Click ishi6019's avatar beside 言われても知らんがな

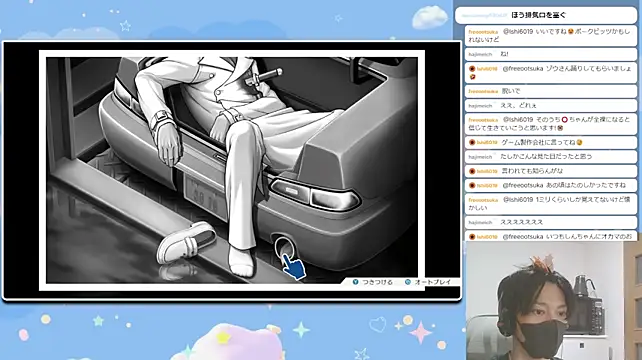[472, 171]
